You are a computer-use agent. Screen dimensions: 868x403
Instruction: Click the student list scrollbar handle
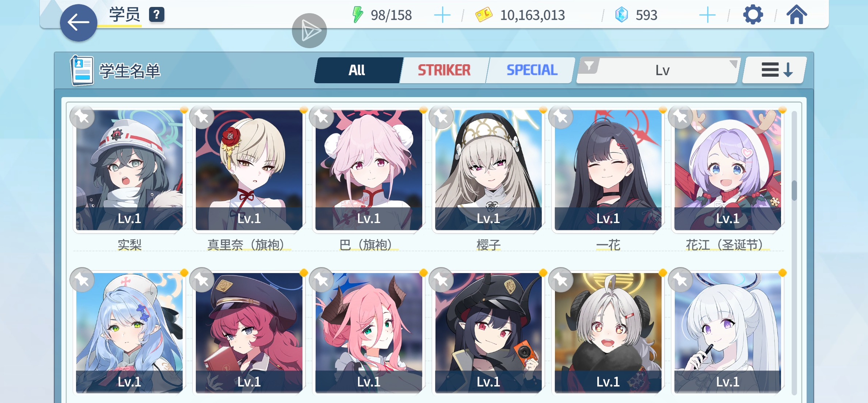point(794,190)
